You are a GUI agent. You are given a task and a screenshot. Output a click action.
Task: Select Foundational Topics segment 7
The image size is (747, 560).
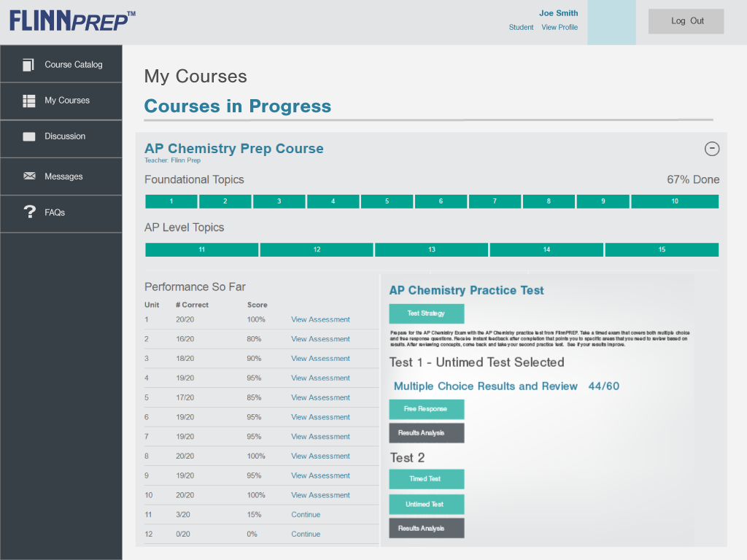pos(495,201)
